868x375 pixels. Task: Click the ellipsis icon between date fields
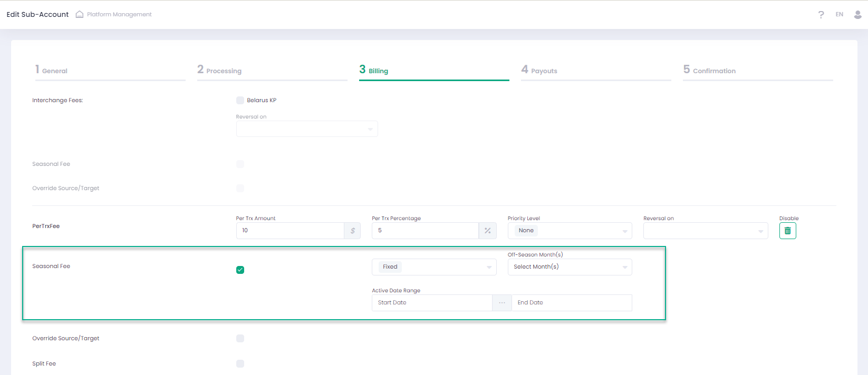point(501,303)
